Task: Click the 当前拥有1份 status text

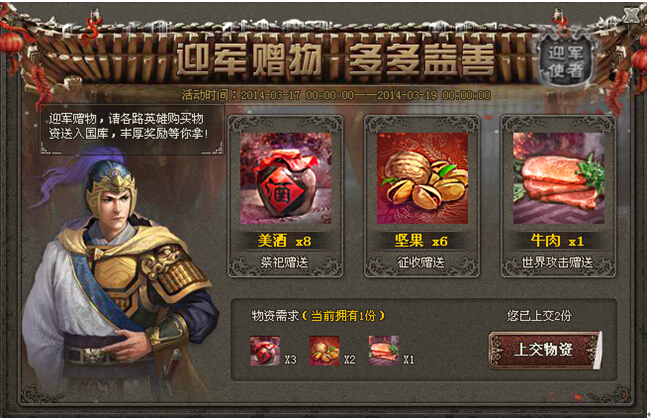Action: pyautogui.click(x=343, y=316)
